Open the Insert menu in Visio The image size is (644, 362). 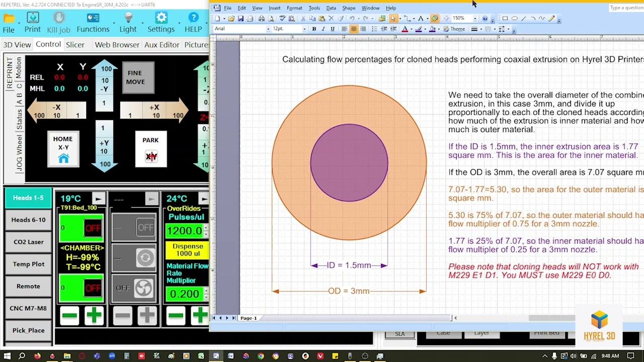275,8
